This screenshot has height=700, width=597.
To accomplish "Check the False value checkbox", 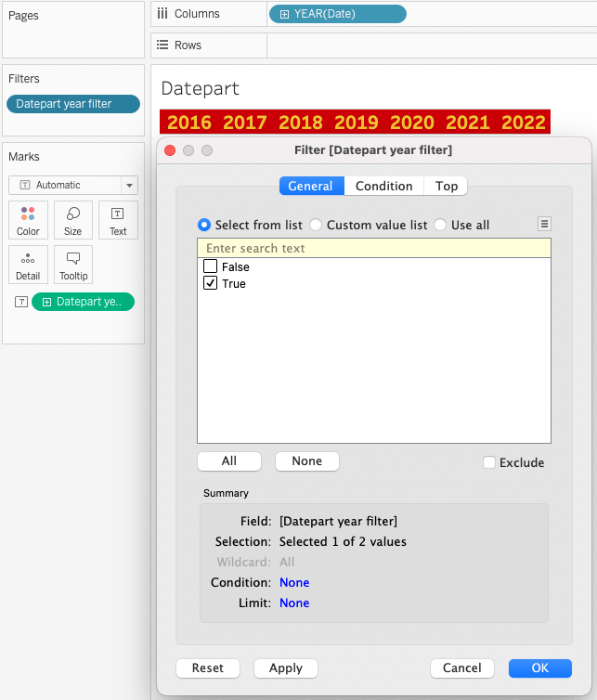I will pos(211,267).
